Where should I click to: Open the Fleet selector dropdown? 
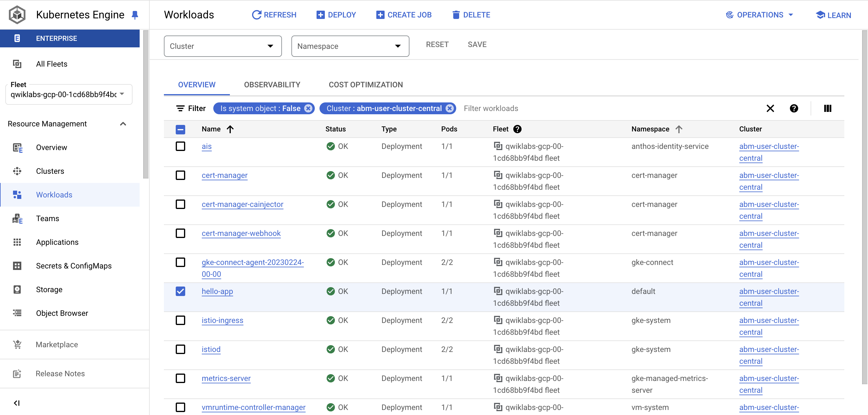coord(69,94)
